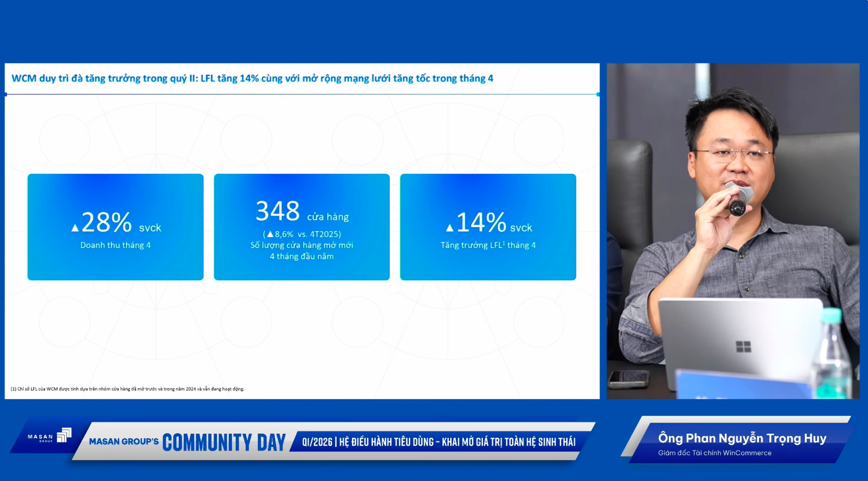
Task: Click 'MASAN GROUP'S' text in banner
Action: point(124,441)
